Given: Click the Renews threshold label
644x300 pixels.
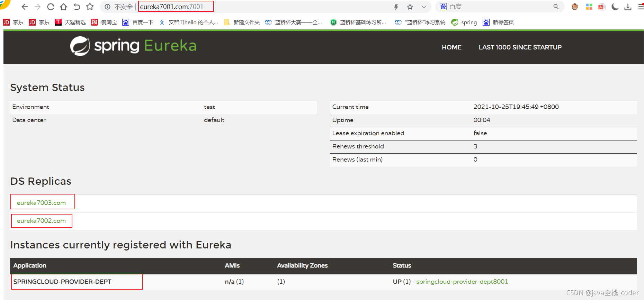Looking at the screenshot, I should (x=358, y=146).
